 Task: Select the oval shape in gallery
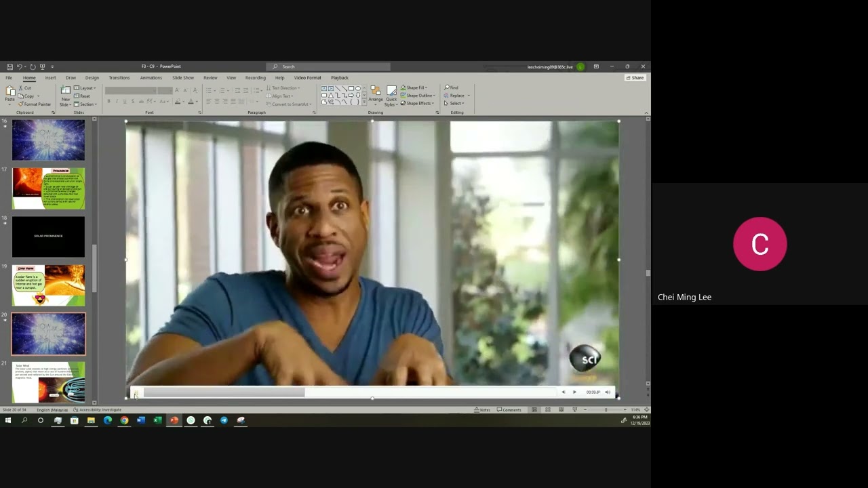(358, 89)
